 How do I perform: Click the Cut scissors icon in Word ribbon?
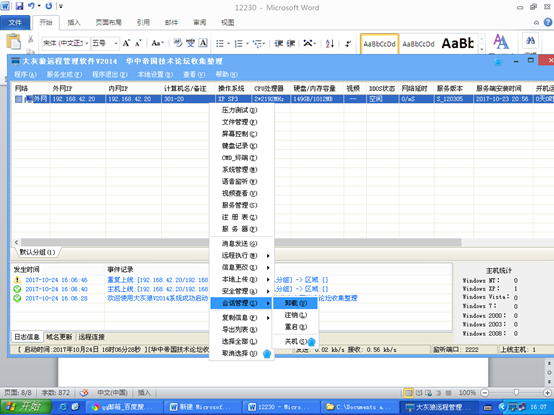31,39
